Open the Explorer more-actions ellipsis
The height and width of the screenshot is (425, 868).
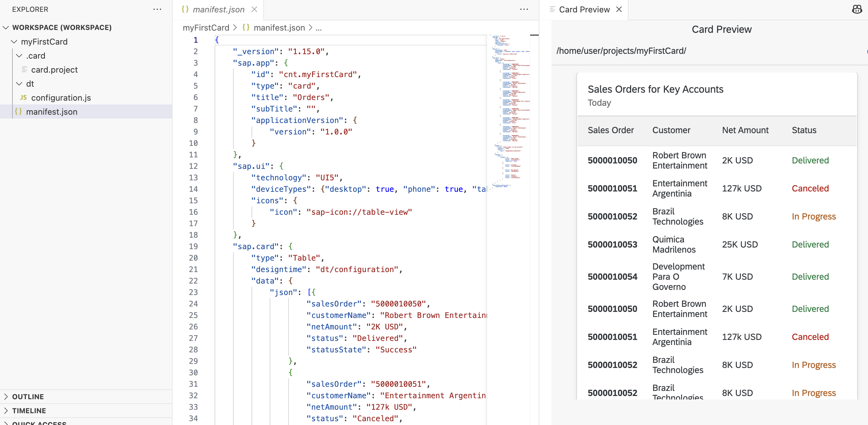157,10
